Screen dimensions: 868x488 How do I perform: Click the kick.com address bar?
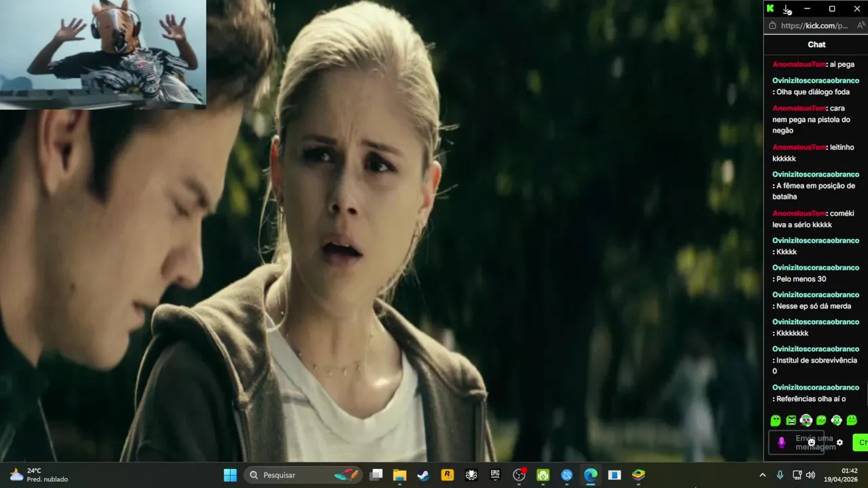(814, 26)
